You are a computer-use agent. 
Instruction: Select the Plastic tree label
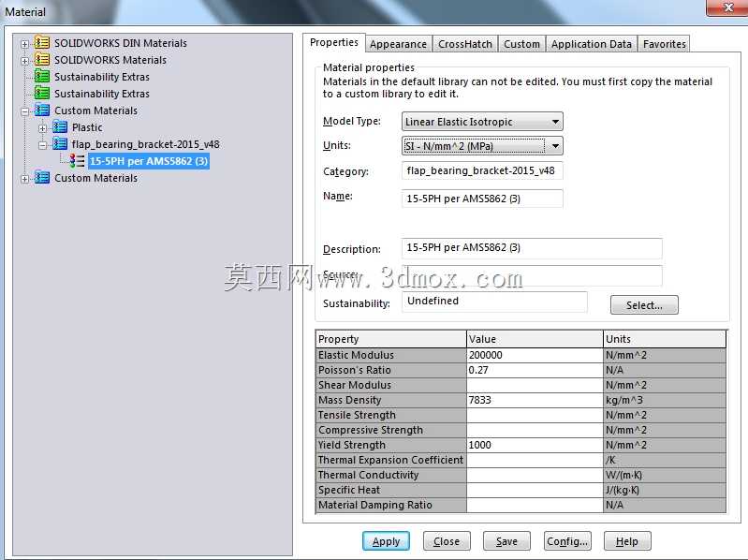87,127
